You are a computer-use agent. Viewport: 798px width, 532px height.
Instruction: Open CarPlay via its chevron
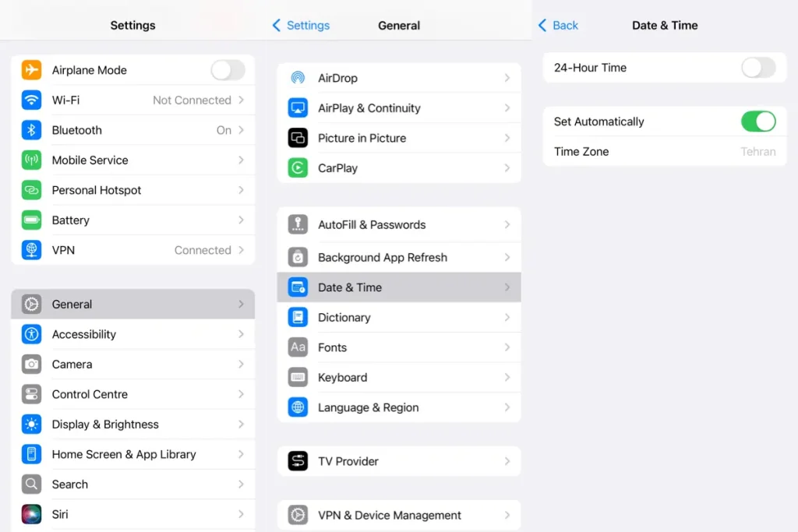tap(507, 167)
